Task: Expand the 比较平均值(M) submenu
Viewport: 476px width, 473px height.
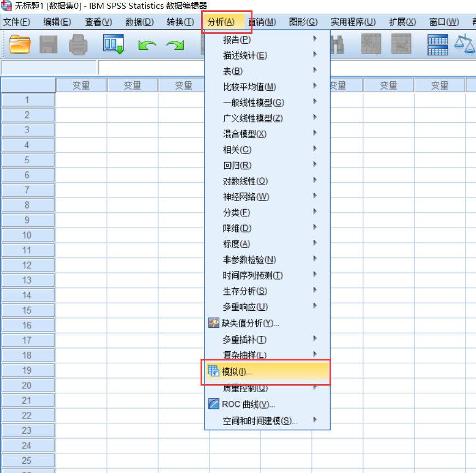Action: 267,87
